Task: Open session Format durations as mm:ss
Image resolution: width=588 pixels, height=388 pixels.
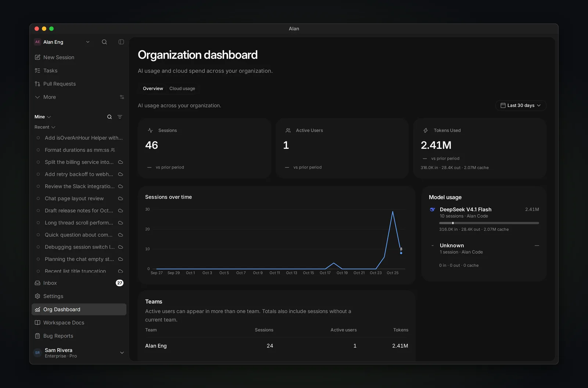Action: click(79, 150)
